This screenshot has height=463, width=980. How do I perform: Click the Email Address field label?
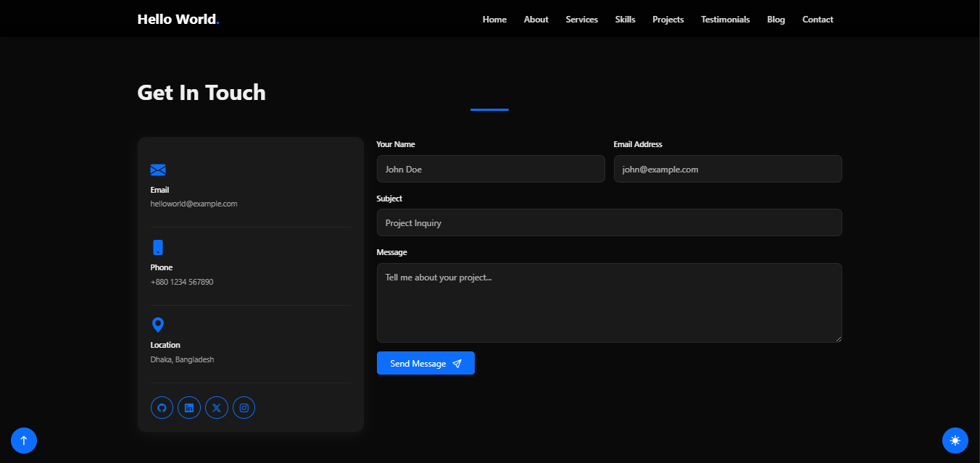[x=638, y=144]
